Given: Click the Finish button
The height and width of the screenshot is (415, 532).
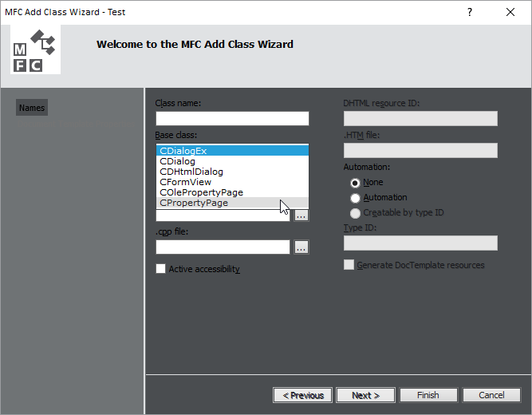Looking at the screenshot, I should (428, 395).
